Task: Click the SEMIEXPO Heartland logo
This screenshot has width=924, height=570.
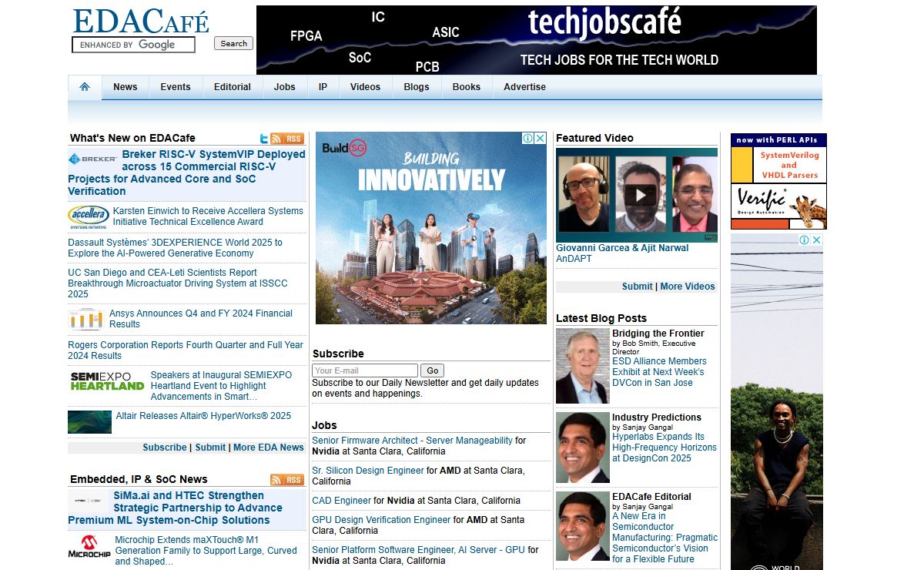Action: tap(107, 381)
